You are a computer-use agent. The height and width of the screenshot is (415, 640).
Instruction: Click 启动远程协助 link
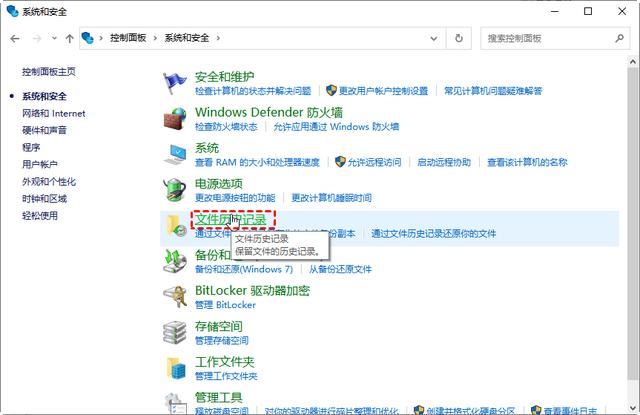click(444, 162)
